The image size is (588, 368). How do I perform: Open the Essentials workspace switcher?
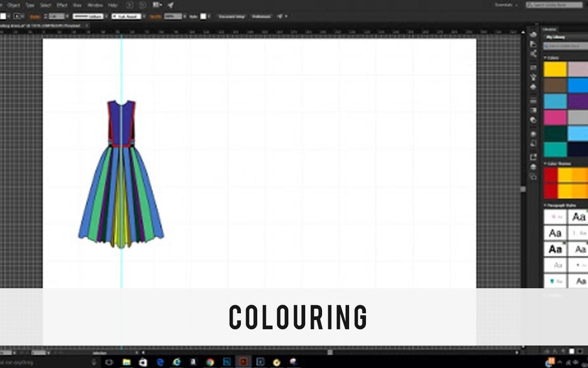click(506, 5)
